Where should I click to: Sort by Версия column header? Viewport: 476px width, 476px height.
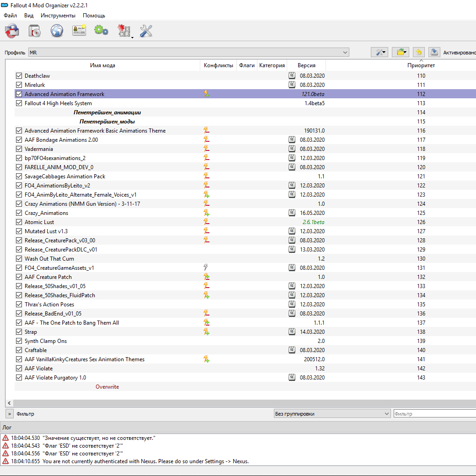306,65
